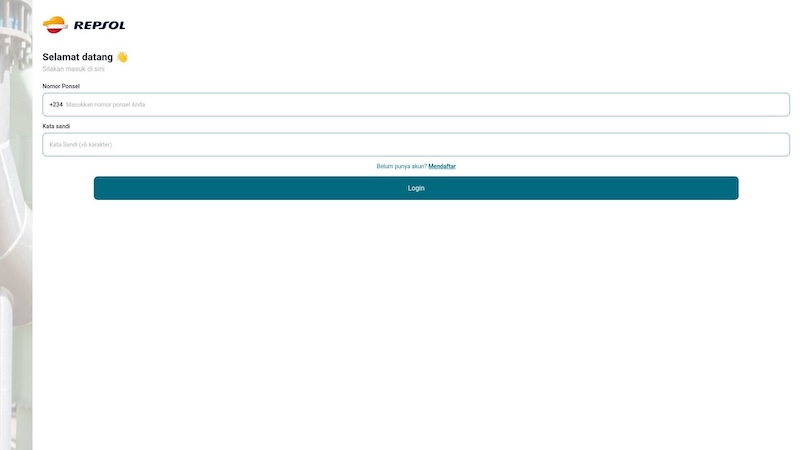
Task: Click the Kata sandi label
Action: [56, 126]
